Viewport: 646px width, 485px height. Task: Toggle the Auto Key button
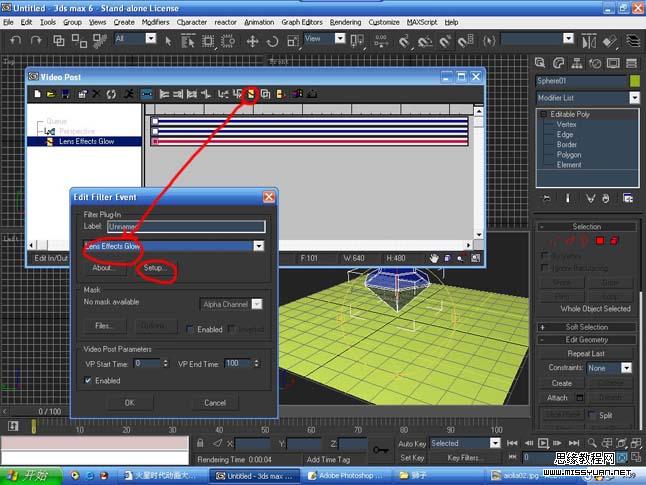pos(412,443)
